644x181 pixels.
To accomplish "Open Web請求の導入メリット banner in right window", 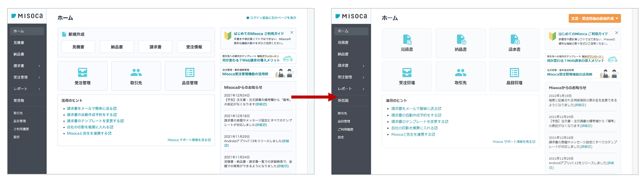I will tap(583, 59).
